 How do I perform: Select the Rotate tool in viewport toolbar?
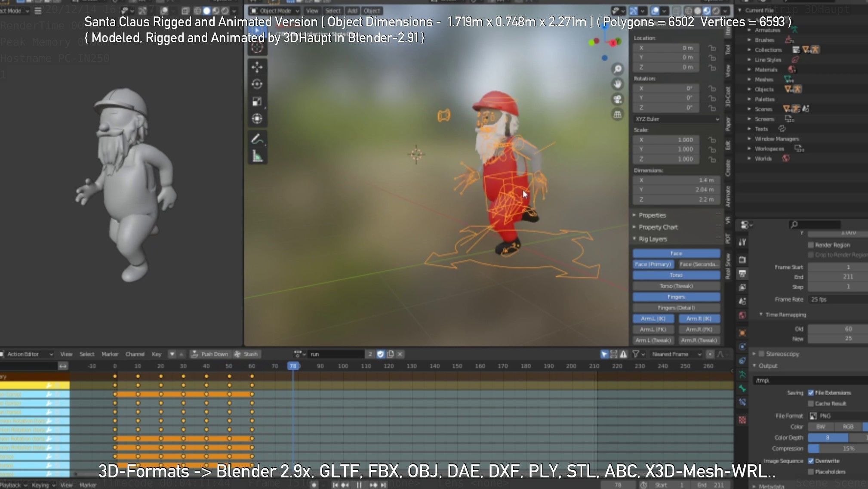click(257, 84)
